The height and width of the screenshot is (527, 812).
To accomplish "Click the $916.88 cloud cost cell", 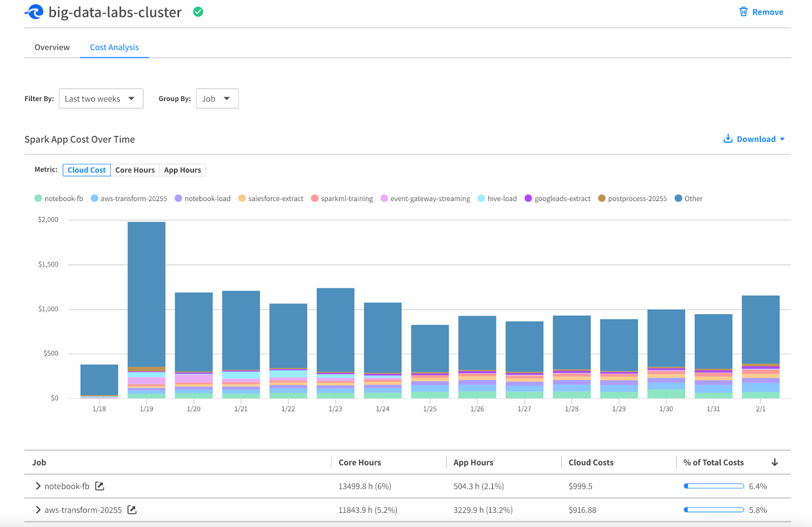I will click(583, 510).
